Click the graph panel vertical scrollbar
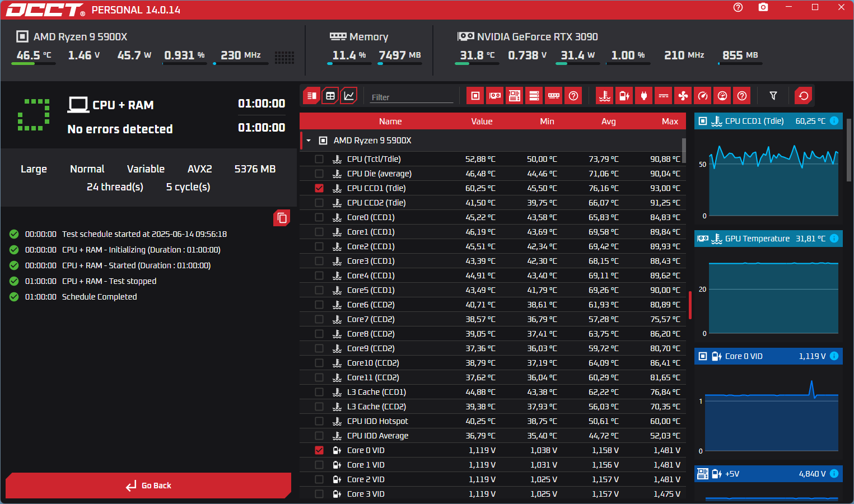Viewport: 854px width, 504px height. 849,150
